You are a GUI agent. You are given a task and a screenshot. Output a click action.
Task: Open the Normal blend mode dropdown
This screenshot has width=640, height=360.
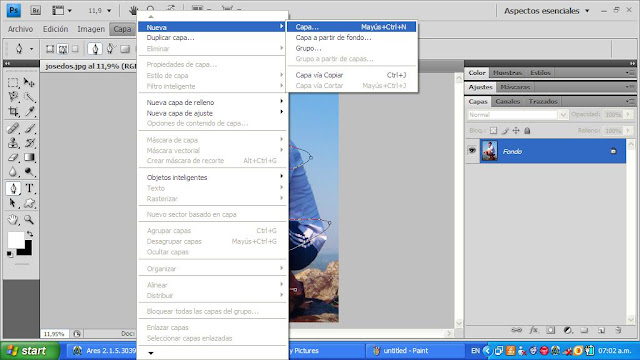(517, 115)
